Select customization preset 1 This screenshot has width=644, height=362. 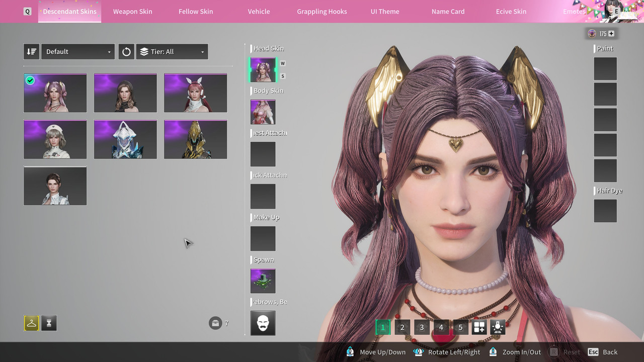click(x=382, y=327)
